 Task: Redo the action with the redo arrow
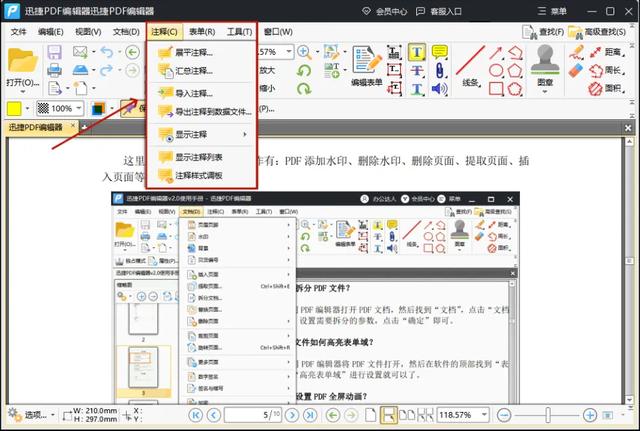pos(107,70)
